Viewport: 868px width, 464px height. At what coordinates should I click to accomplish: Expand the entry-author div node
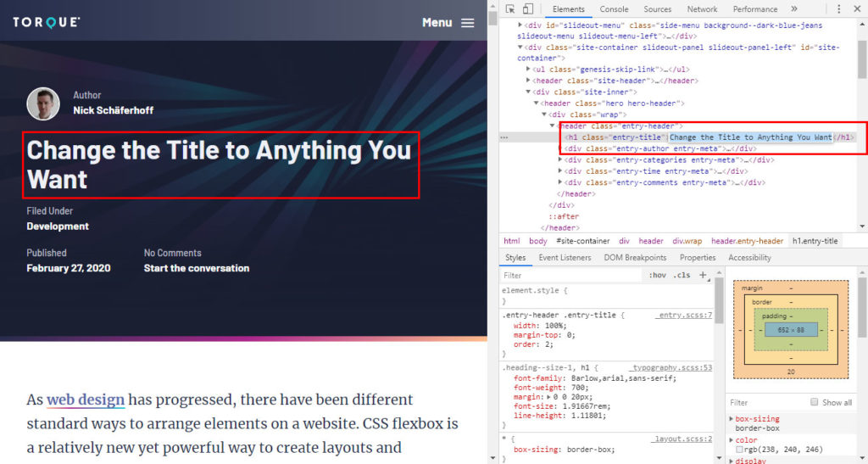click(562, 148)
